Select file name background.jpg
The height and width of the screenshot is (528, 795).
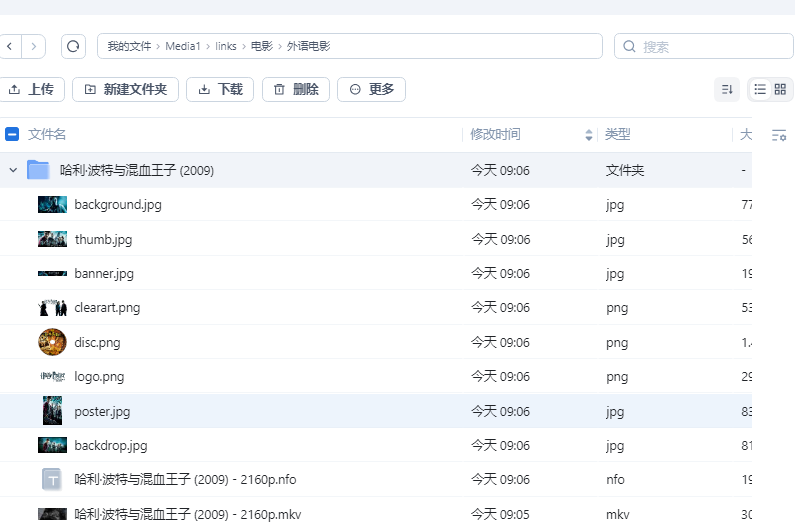click(118, 205)
